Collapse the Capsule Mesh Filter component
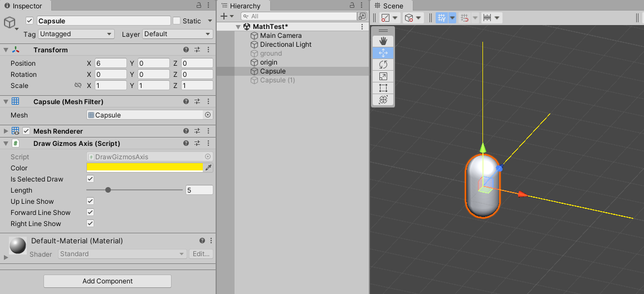The image size is (644, 294). pyautogui.click(x=6, y=101)
